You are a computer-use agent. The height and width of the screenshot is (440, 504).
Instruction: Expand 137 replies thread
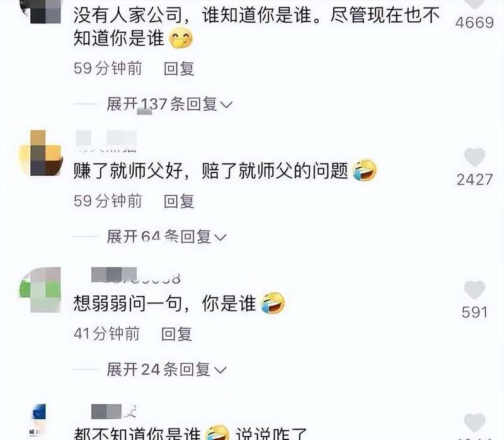[169, 104]
